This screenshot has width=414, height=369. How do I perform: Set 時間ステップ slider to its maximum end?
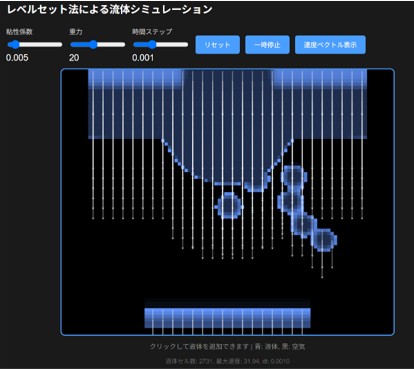pyautogui.click(x=187, y=44)
